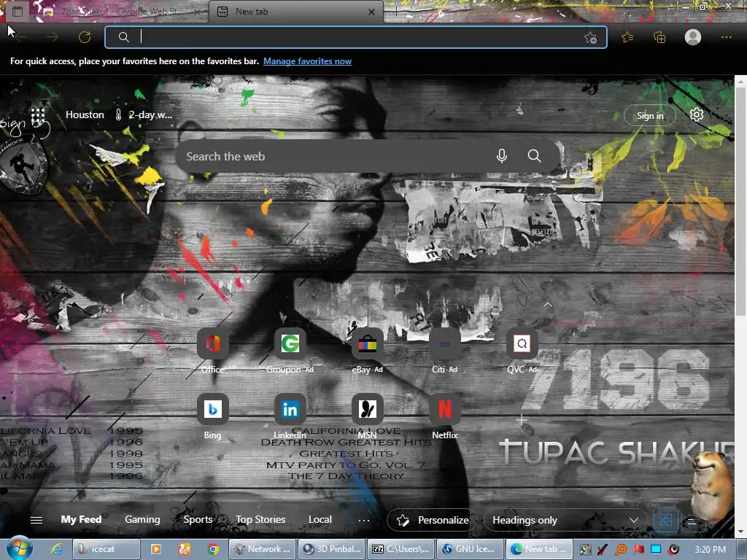Open the Favorites toolbar button
The height and width of the screenshot is (560, 747).
[x=627, y=37]
